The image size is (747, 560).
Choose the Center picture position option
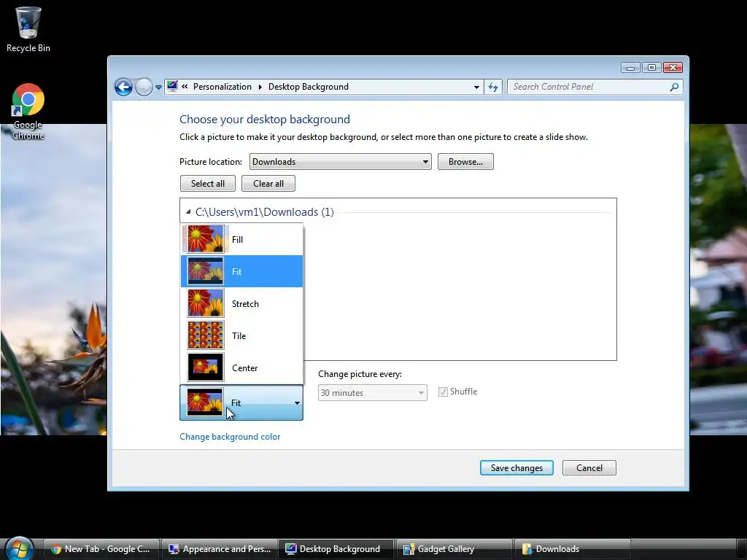pyautogui.click(x=241, y=367)
